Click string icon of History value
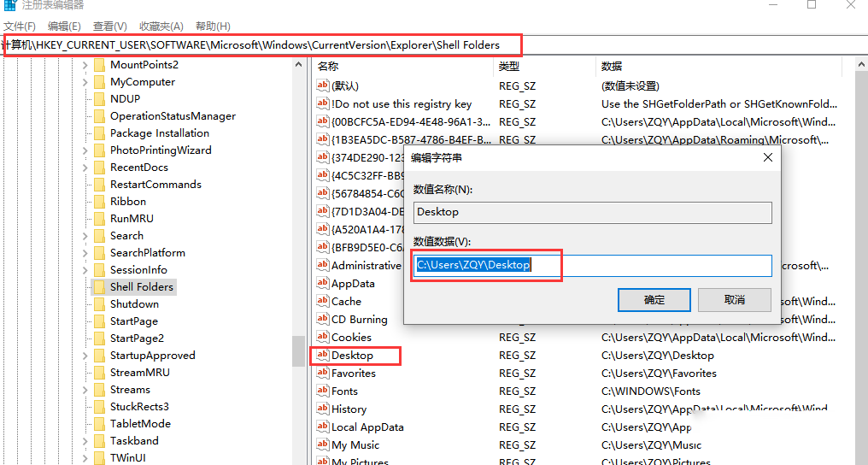This screenshot has height=465, width=868. [x=323, y=409]
